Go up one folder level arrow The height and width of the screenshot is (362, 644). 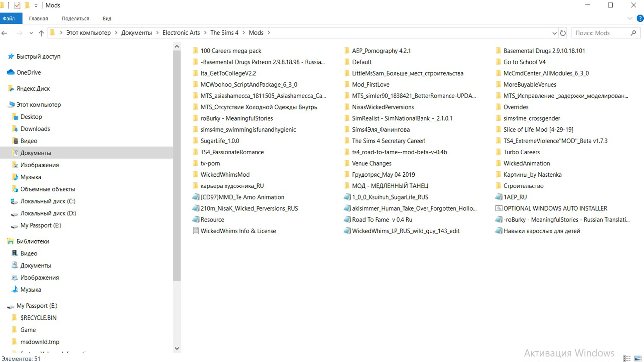41,33
